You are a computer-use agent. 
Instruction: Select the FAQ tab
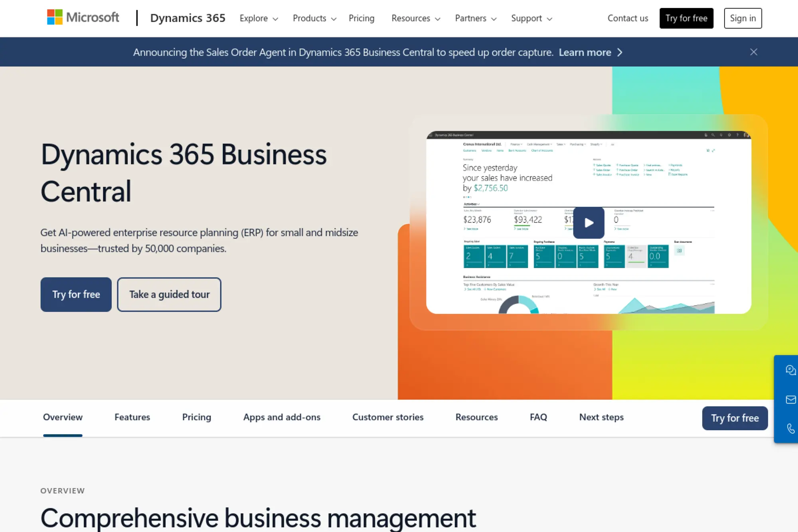538,417
